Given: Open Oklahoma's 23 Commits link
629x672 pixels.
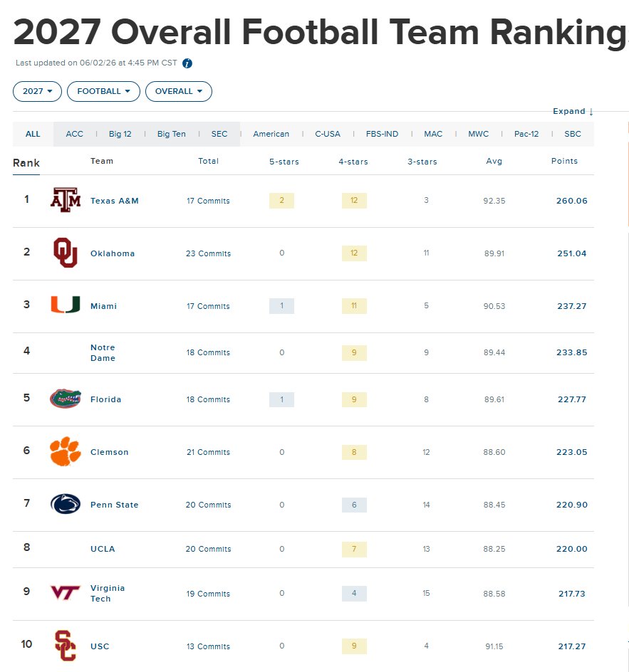Looking at the screenshot, I should (209, 253).
